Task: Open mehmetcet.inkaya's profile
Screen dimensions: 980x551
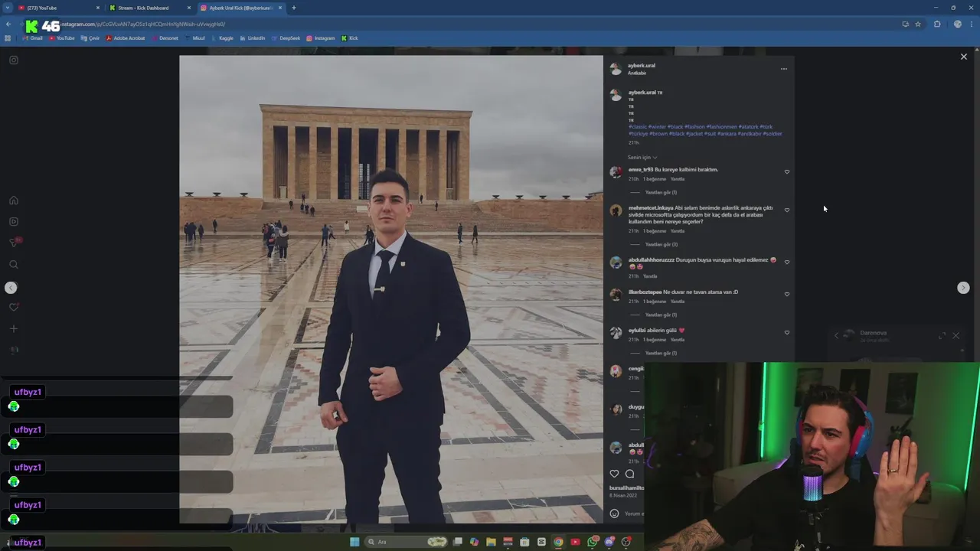Action: coord(650,208)
